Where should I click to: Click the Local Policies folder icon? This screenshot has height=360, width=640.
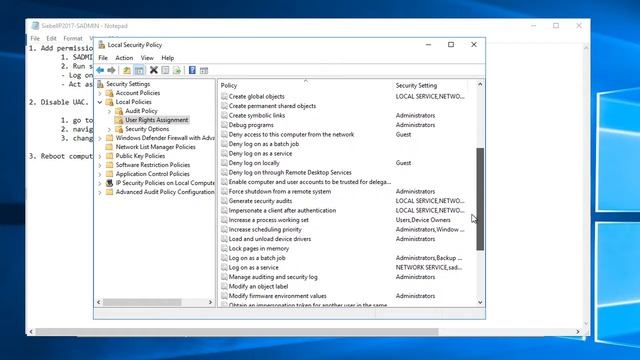[109, 102]
